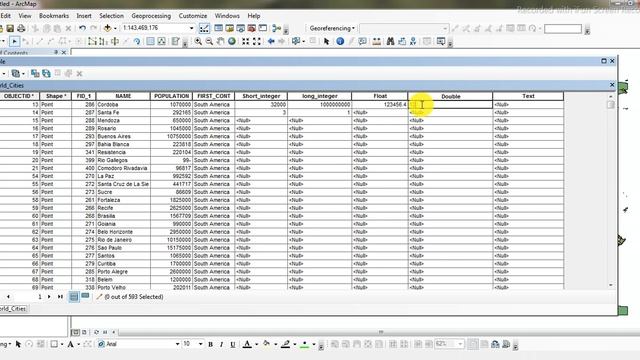Open the Bookmarks menu

pyautogui.click(x=54, y=16)
